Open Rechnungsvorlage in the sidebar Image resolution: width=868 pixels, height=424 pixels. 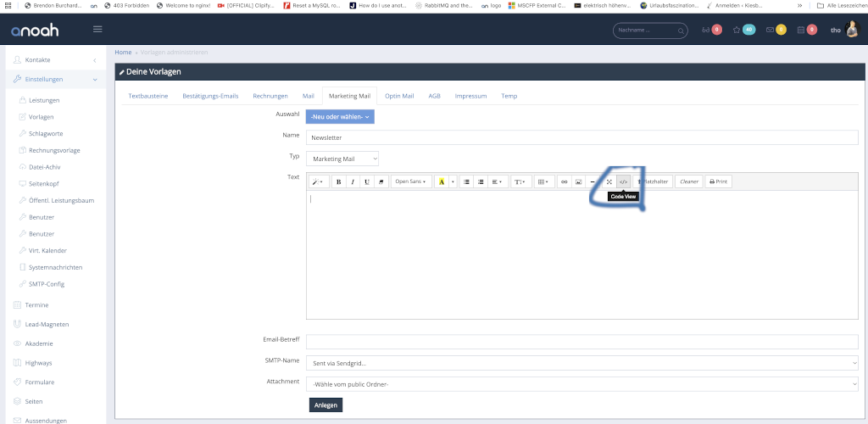(x=54, y=150)
